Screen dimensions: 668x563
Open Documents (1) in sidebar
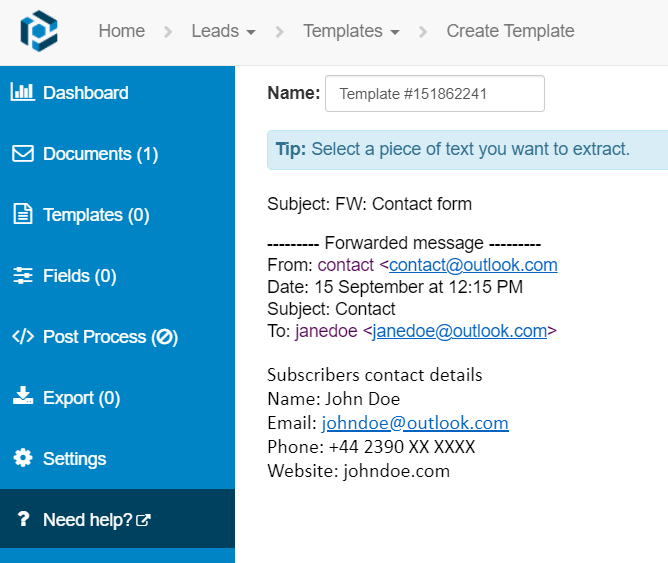tap(100, 154)
